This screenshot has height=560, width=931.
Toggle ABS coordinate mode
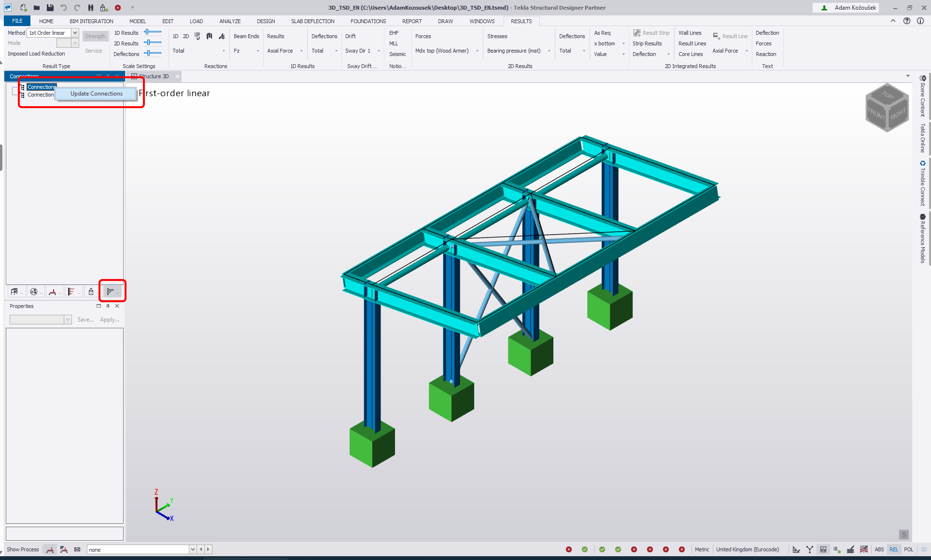(x=879, y=549)
